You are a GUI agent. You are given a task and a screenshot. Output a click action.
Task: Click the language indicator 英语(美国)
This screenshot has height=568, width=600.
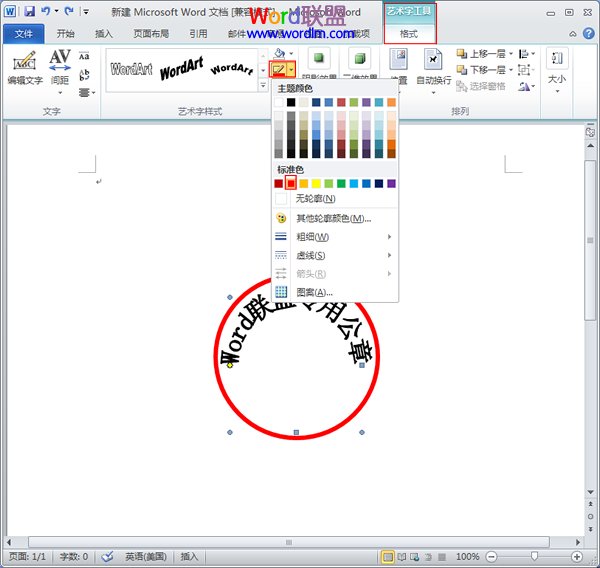point(146,556)
